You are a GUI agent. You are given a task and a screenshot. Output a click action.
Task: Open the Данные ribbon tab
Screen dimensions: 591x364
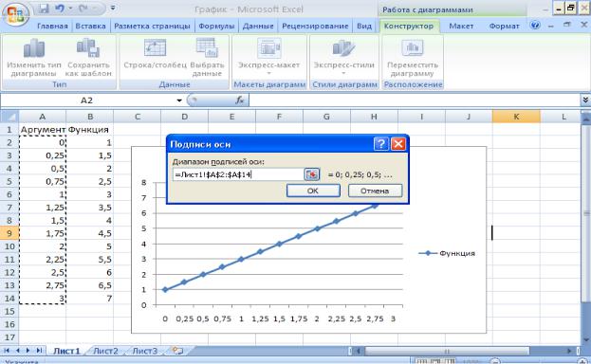(258, 26)
